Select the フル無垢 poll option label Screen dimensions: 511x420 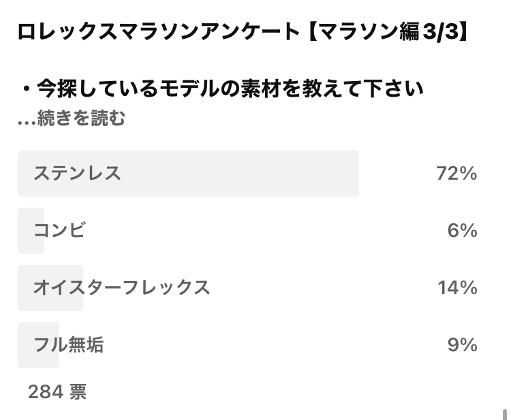coord(68,345)
